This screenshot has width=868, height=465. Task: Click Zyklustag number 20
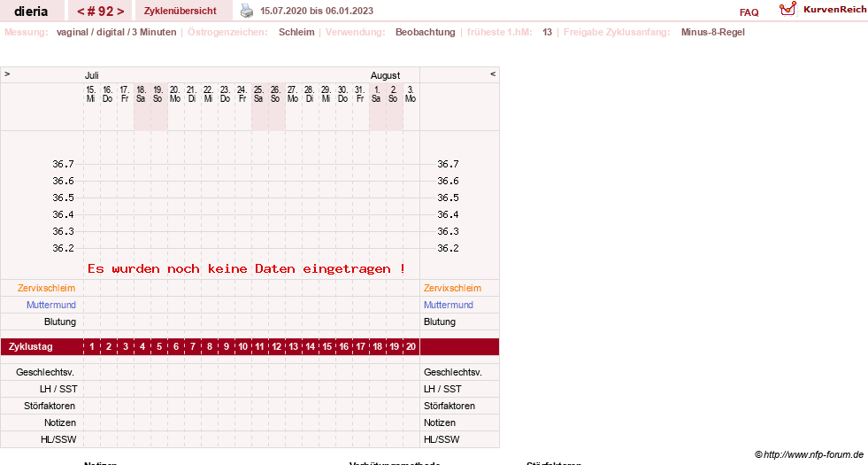[411, 346]
